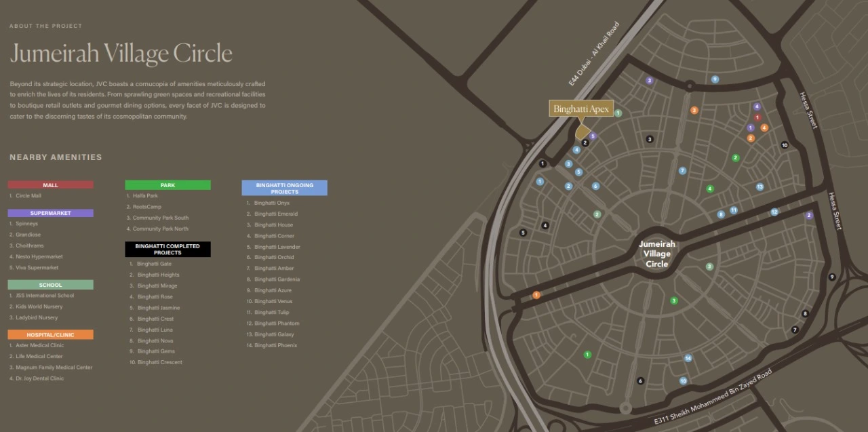Click 'Ladybird Nursery' entry

point(37,317)
